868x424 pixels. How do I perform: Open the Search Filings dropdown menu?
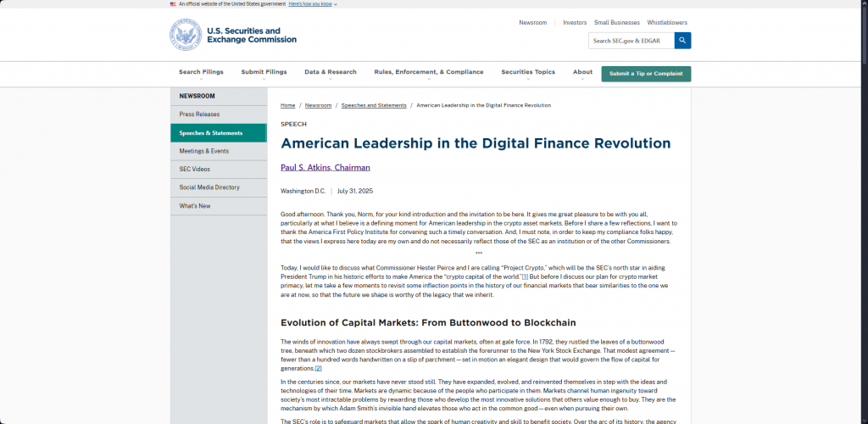(x=201, y=73)
